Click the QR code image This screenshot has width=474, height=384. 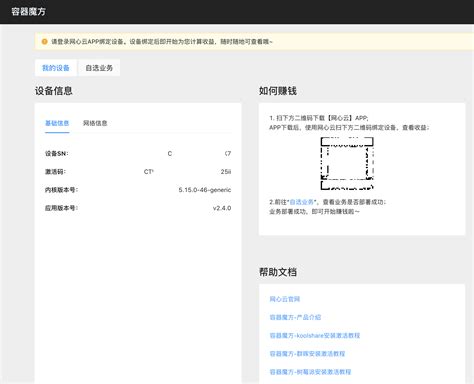click(347, 163)
